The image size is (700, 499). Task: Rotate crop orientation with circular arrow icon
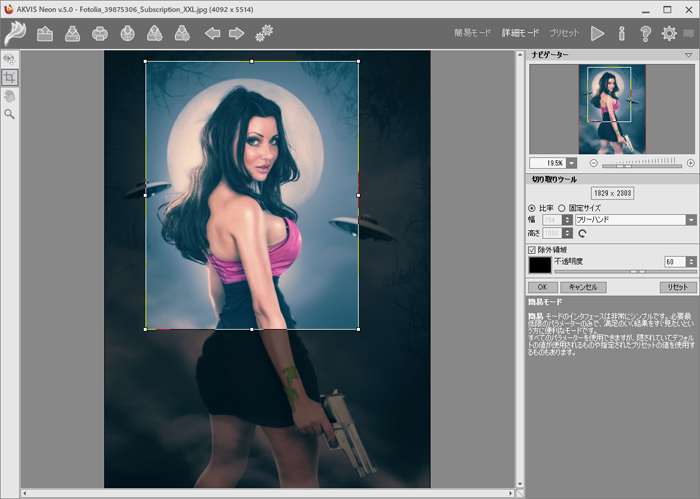coord(582,233)
